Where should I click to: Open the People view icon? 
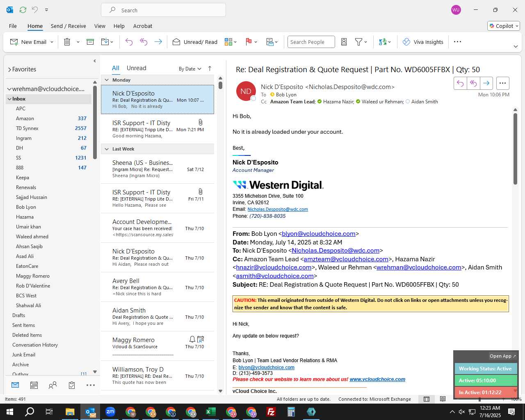point(53,385)
